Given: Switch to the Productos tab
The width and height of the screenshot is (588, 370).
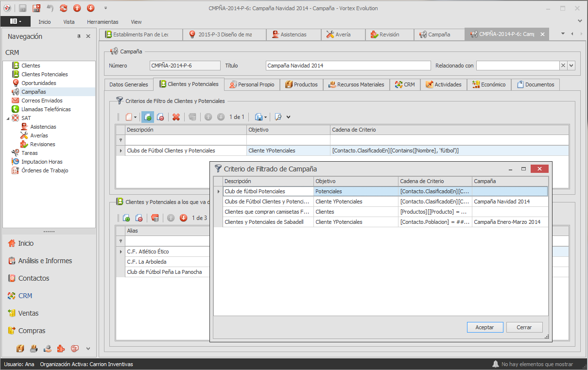Looking at the screenshot, I should click(301, 84).
